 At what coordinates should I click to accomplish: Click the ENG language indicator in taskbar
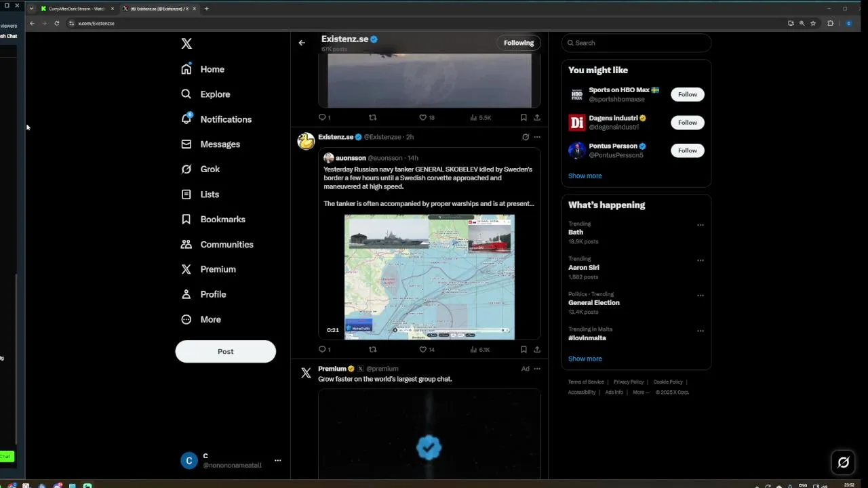tap(804, 485)
